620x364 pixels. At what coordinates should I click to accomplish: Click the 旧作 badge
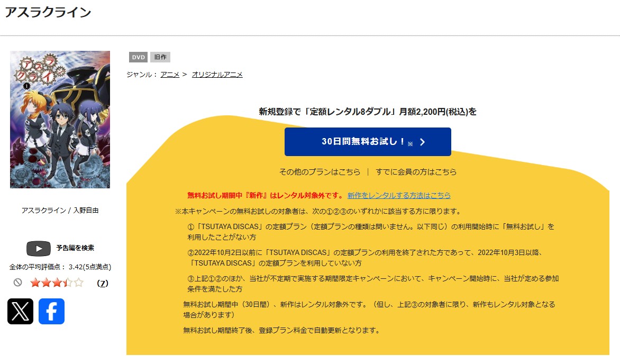tap(160, 57)
